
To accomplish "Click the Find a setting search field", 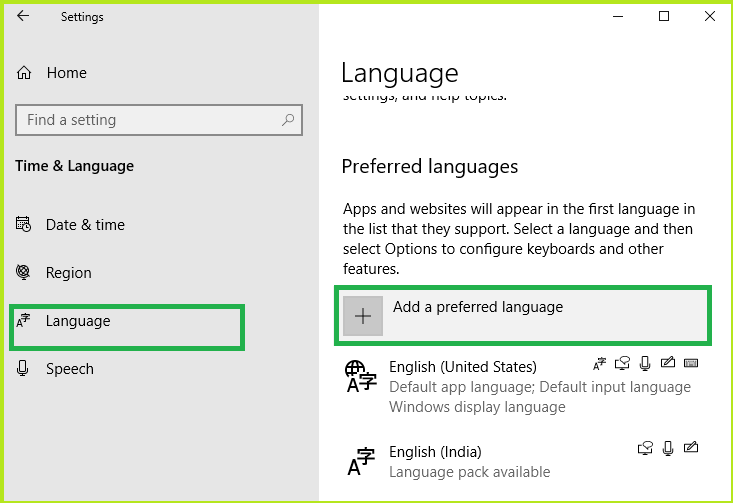I will (x=159, y=120).
